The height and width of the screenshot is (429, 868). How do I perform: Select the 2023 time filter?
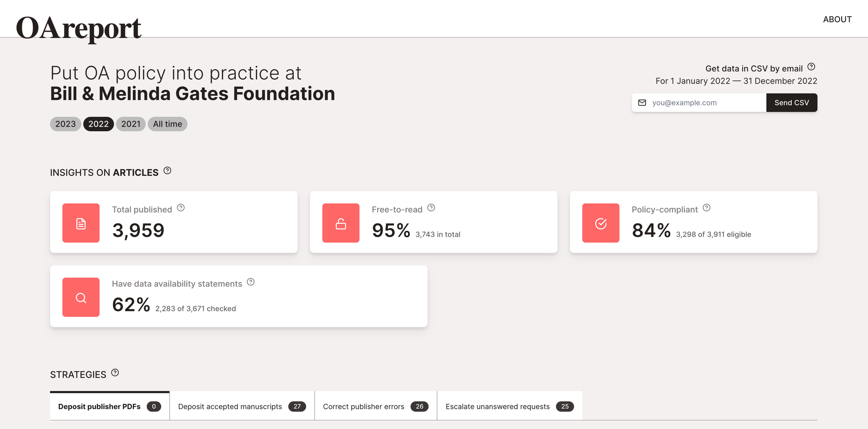point(66,124)
